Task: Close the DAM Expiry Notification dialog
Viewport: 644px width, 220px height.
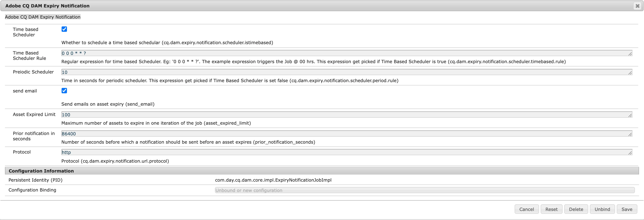Action: pos(637,6)
